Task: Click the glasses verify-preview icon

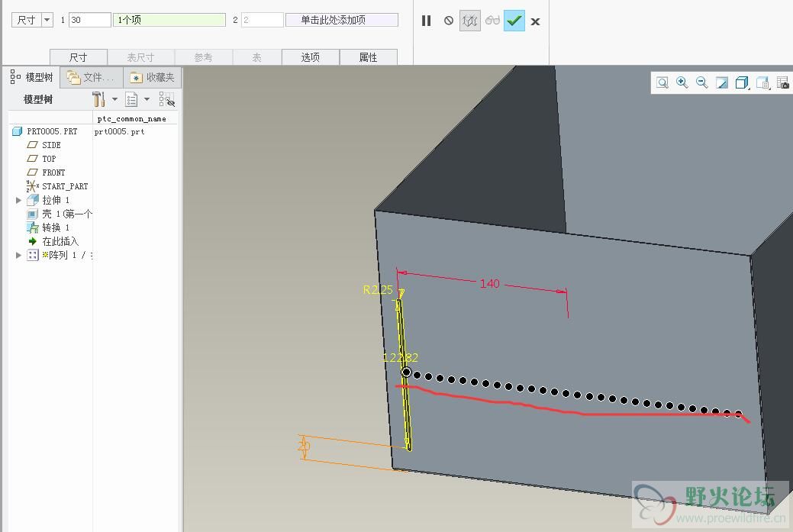Action: [x=492, y=21]
